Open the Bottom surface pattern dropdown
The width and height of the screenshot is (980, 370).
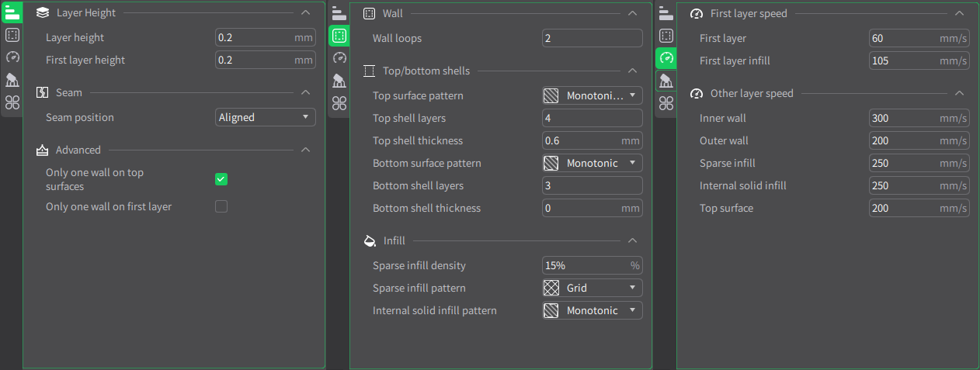(x=593, y=164)
